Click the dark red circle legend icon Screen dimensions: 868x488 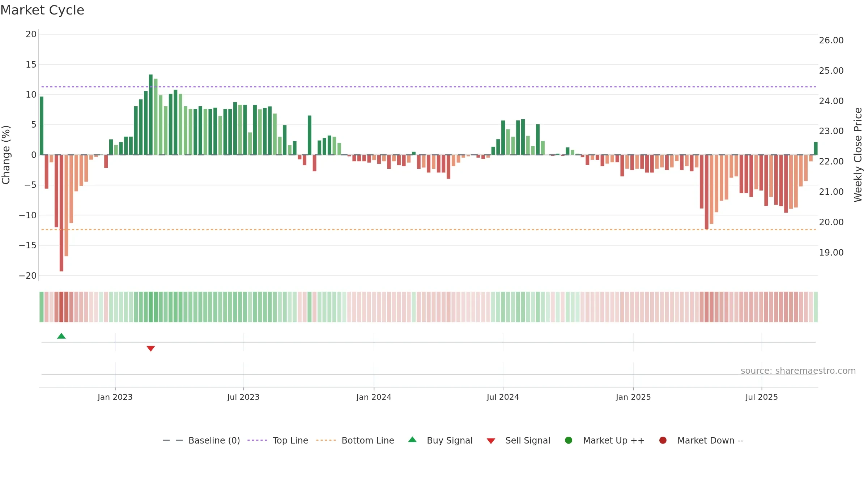click(x=663, y=440)
